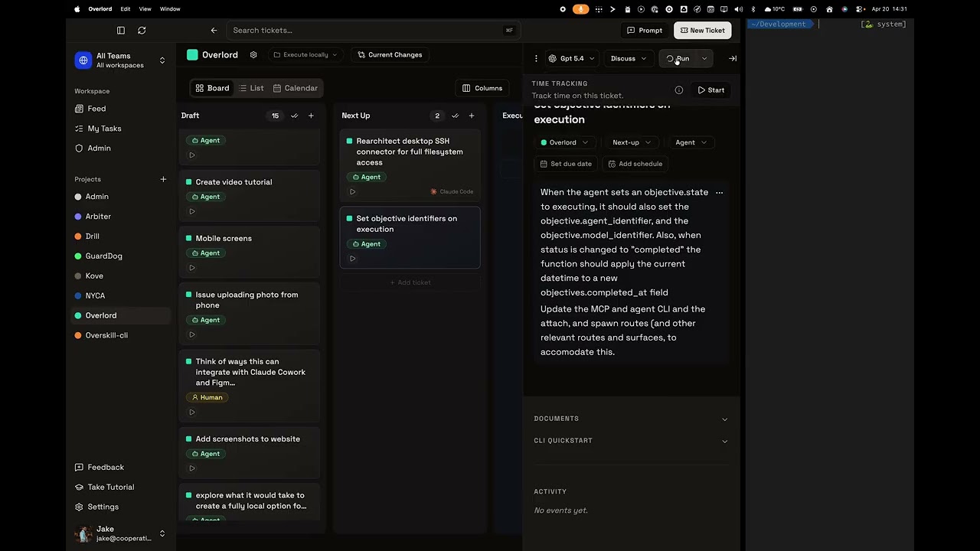Mark all Next Up tickets check icon
The image size is (980, 551).
(x=456, y=116)
